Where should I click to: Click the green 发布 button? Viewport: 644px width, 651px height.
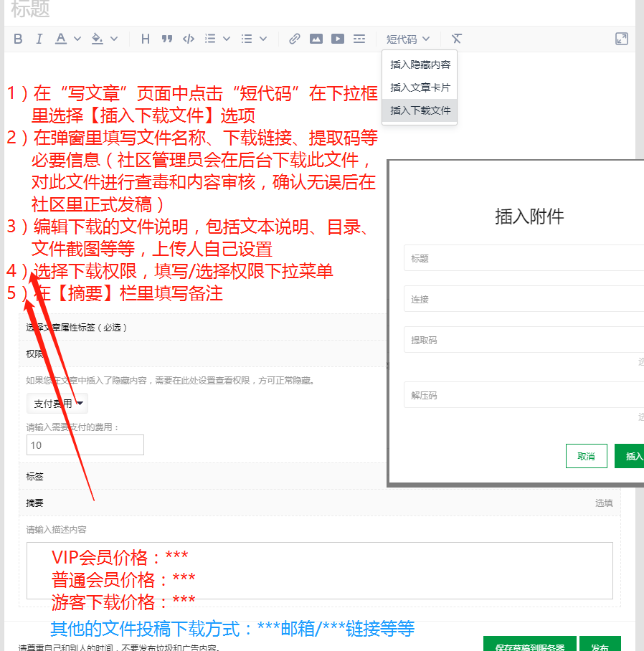click(x=600, y=644)
